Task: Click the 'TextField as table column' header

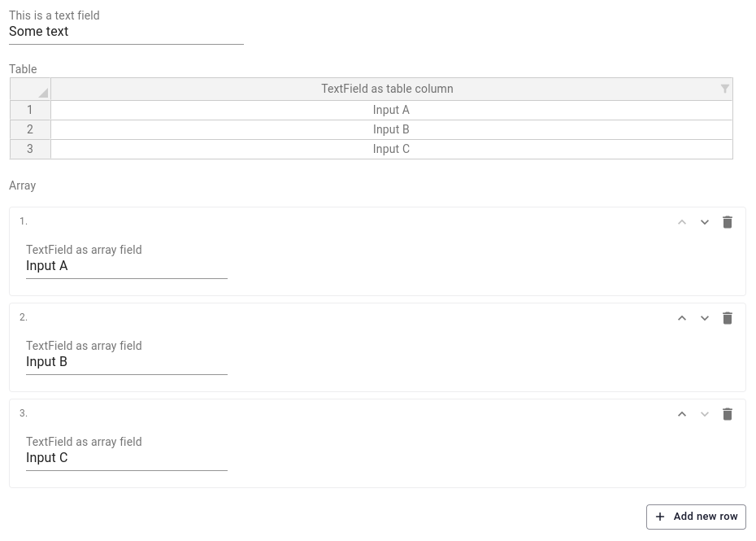Action: (x=387, y=89)
